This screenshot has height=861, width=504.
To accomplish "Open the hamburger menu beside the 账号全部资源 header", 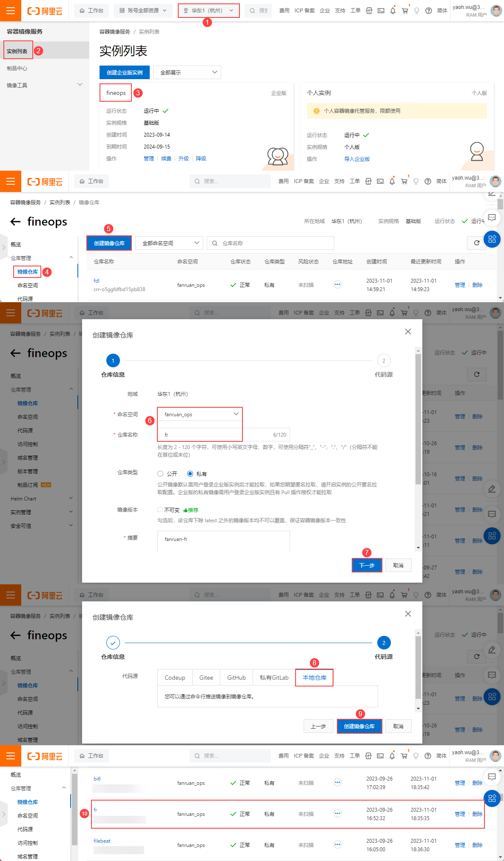I will [11, 11].
